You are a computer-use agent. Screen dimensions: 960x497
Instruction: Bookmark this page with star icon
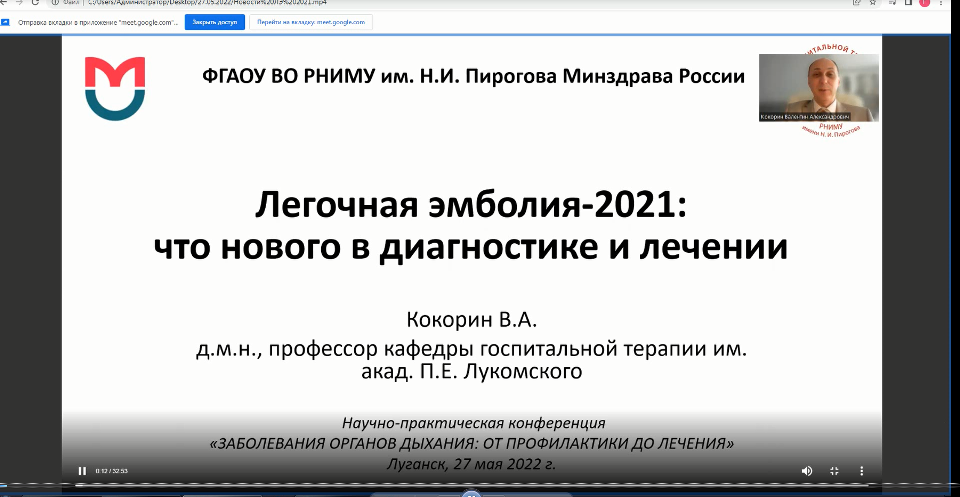(872, 2)
